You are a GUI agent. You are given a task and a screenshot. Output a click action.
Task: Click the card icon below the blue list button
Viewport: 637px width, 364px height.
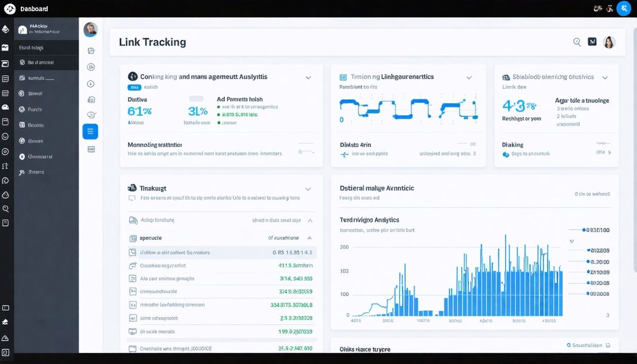tap(91, 150)
